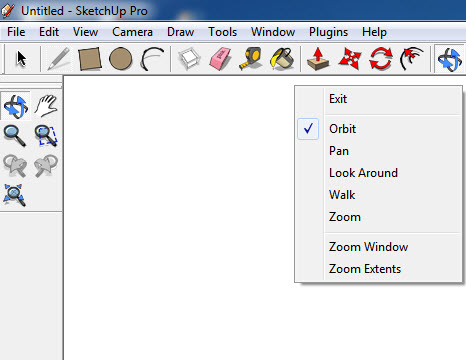Pick Zoom from the context menu
This screenshot has height=360, width=466.
[x=379, y=217]
